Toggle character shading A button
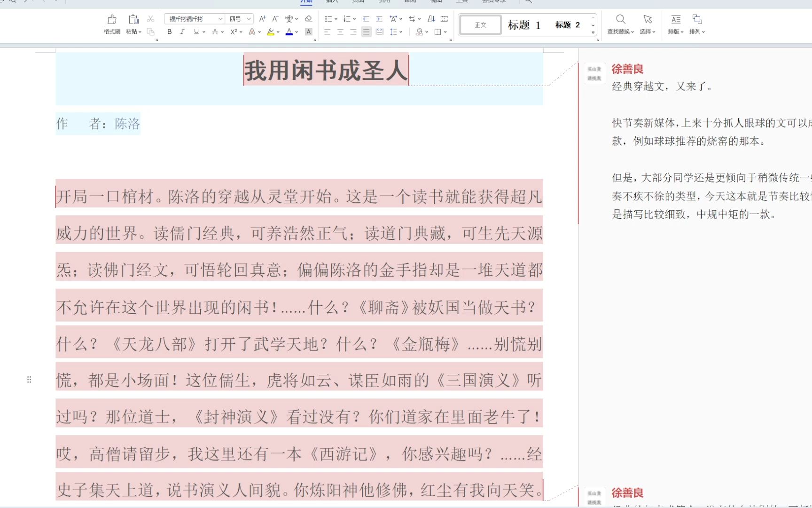The width and height of the screenshot is (812, 508). (309, 32)
